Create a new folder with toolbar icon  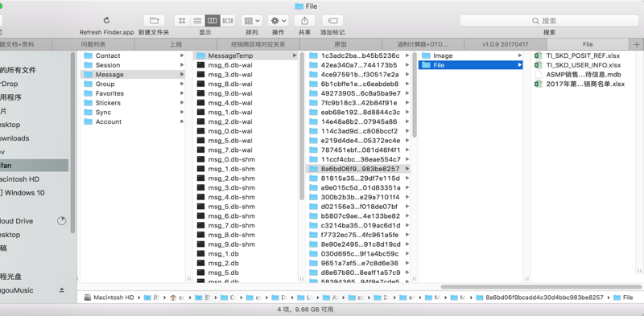point(154,21)
